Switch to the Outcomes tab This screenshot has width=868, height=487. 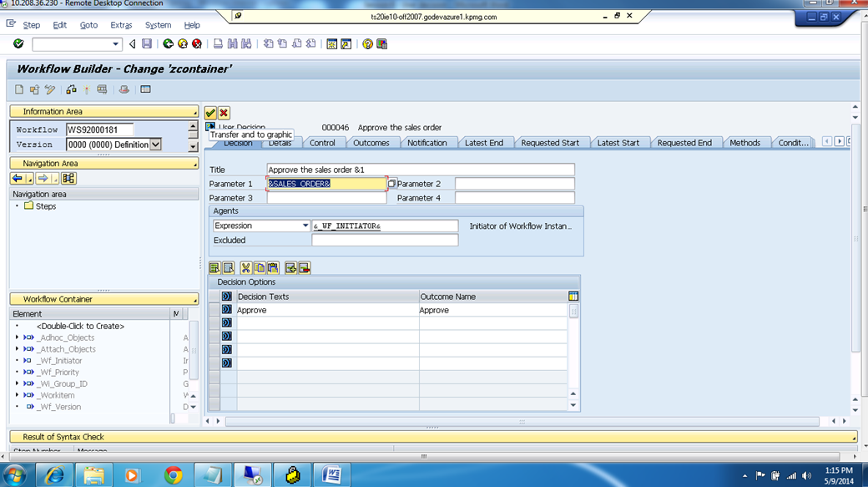(372, 142)
